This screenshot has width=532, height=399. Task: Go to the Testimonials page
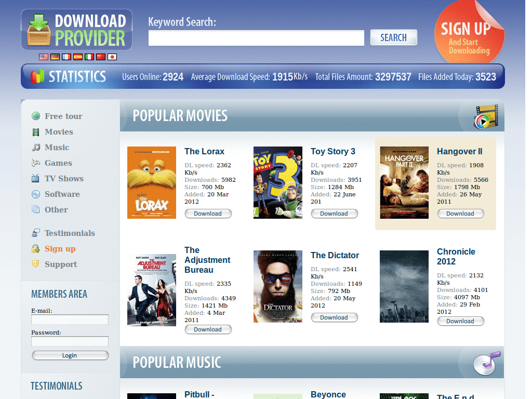coord(70,233)
